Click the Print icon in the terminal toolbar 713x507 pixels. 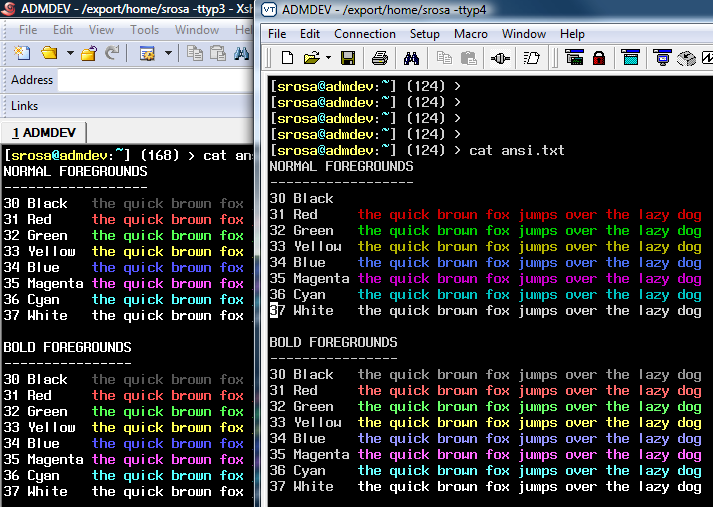[379, 58]
